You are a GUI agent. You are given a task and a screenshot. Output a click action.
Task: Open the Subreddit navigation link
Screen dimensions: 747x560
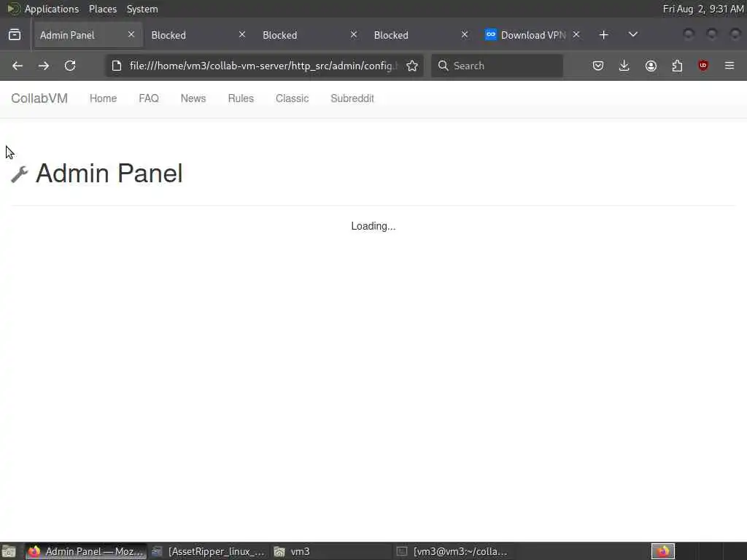click(x=352, y=98)
